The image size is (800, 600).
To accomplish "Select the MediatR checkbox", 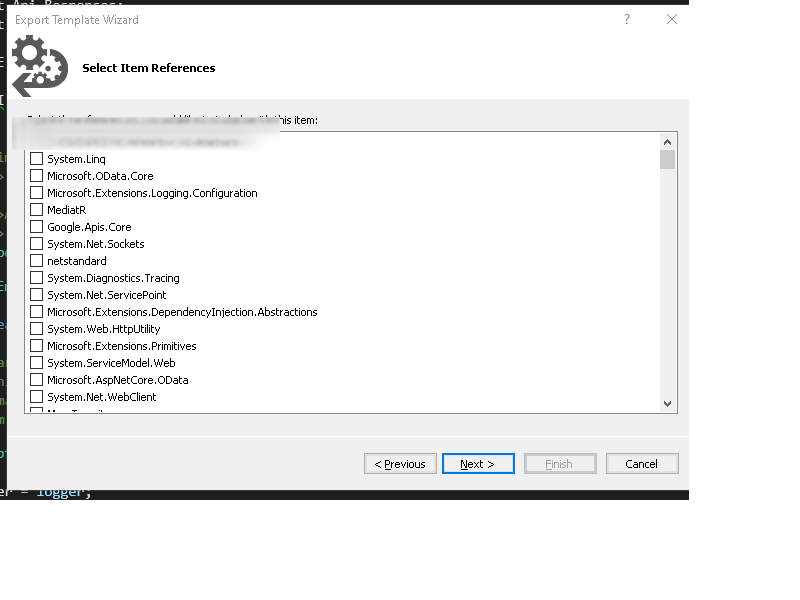I will (36, 210).
